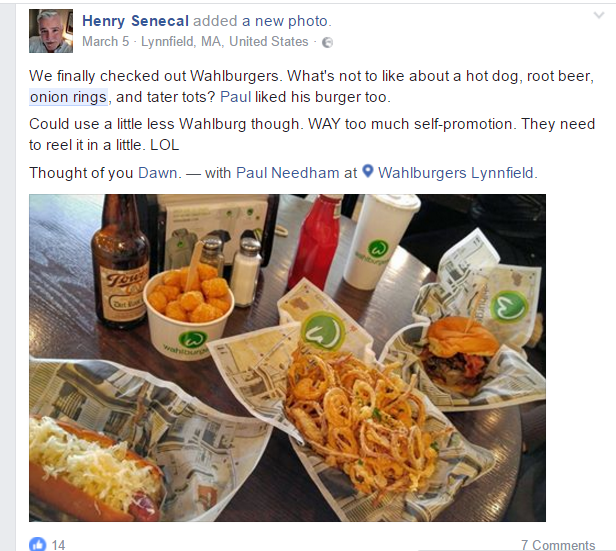The height and width of the screenshot is (551, 616).
Task: Open the Henry Senecal profile name link
Action: (136, 21)
